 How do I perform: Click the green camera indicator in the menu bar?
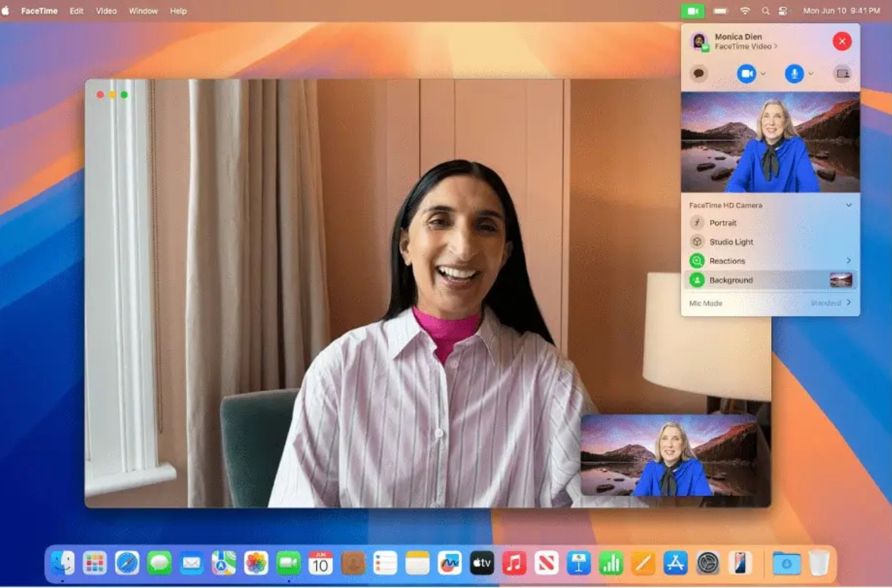tap(692, 10)
